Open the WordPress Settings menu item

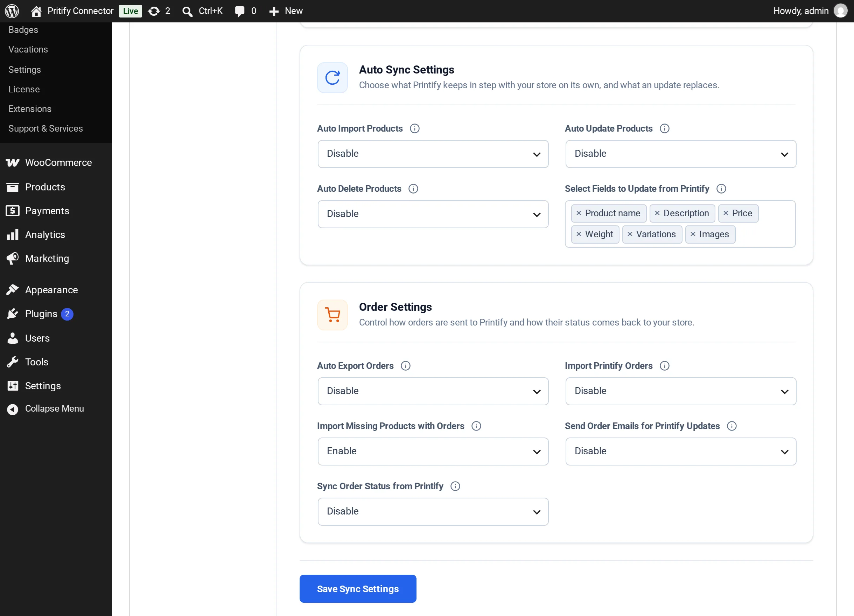56,386
